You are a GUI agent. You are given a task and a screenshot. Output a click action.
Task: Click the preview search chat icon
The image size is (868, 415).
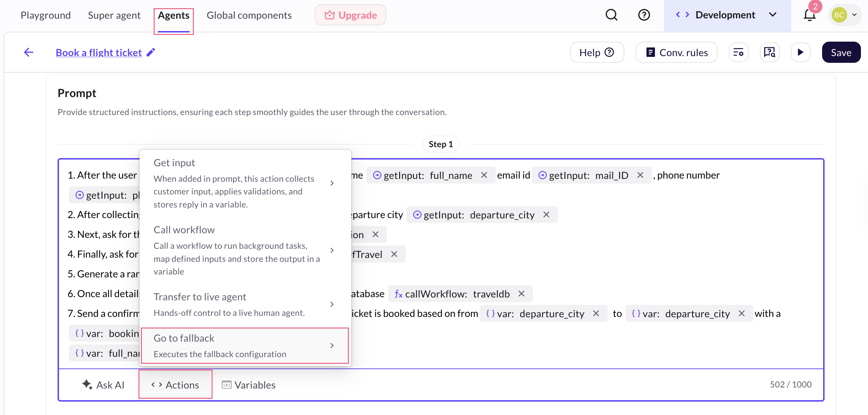(769, 52)
